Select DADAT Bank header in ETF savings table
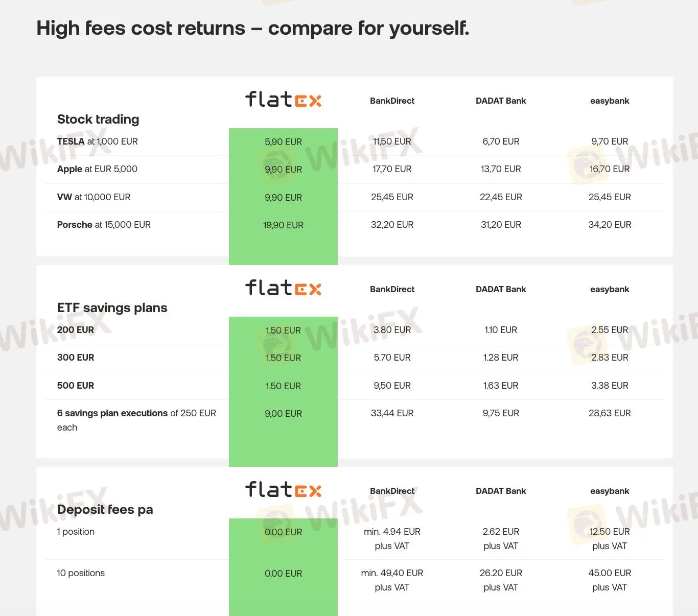This screenshot has height=616, width=698. (x=500, y=289)
